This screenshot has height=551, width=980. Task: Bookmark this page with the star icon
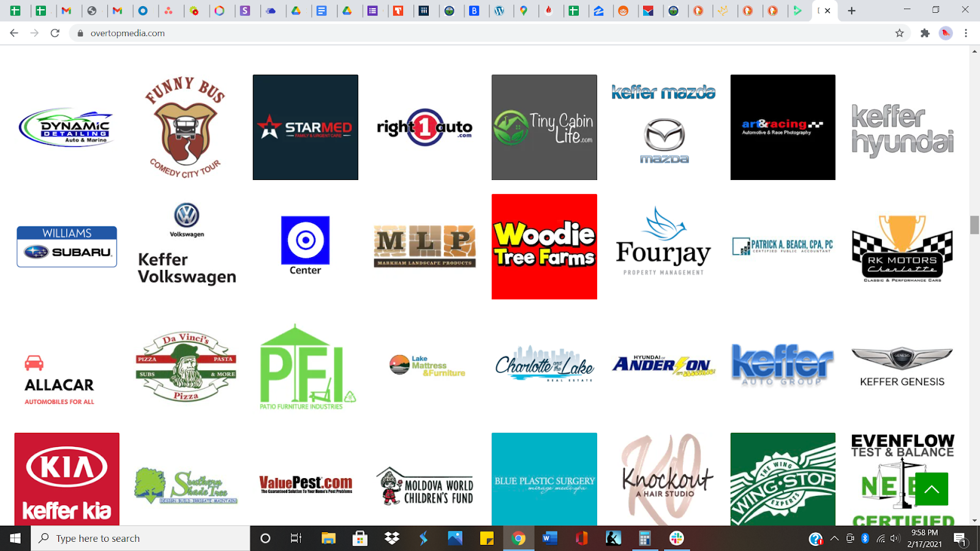[899, 33]
